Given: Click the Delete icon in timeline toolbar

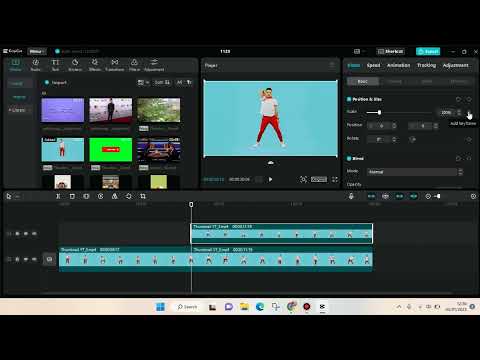Looking at the screenshot, I should [x=72, y=196].
